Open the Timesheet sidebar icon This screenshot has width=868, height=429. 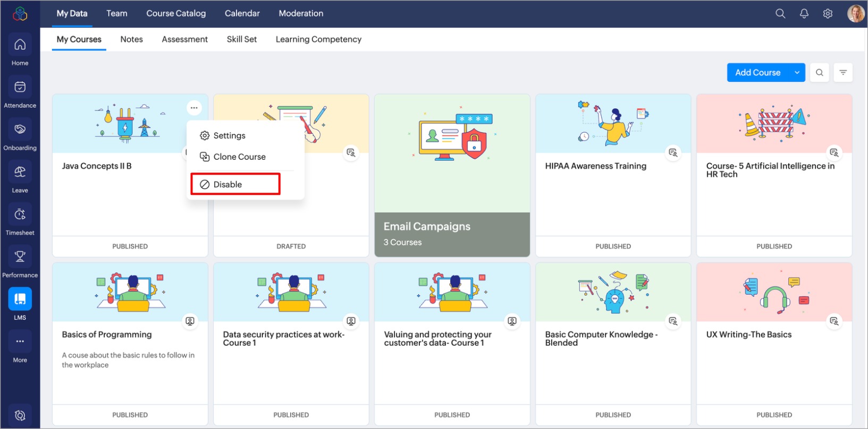[x=20, y=214]
